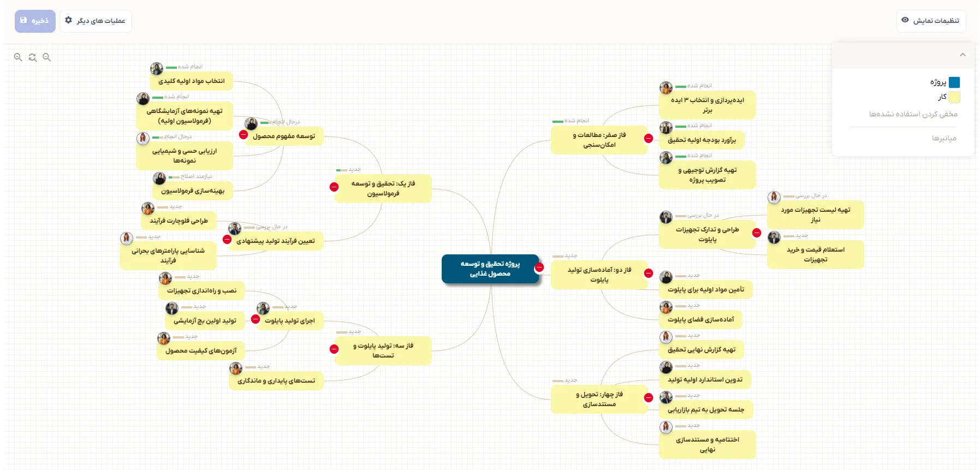Click the assignee avatar on تولید اولین بچ آزمایشی

click(172, 308)
